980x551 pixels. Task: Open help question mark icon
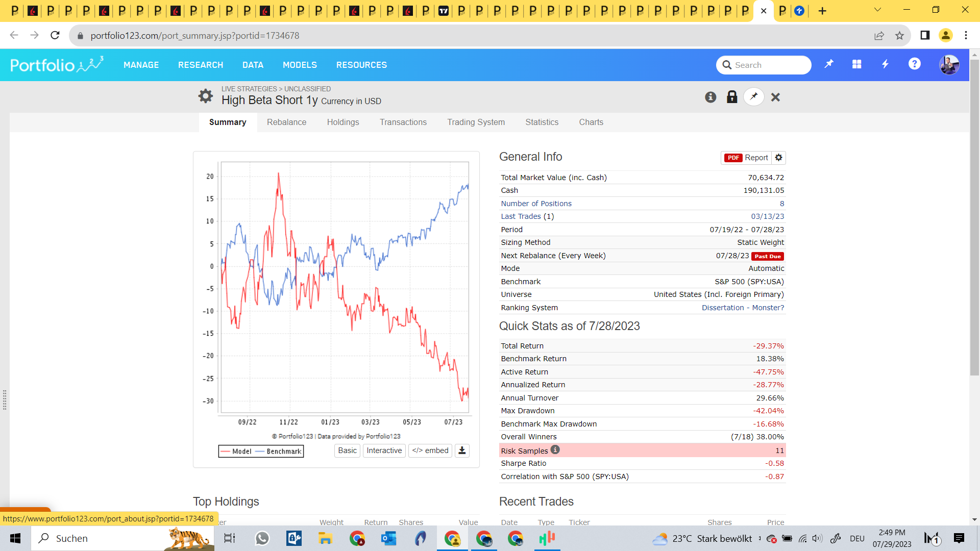[x=914, y=64]
